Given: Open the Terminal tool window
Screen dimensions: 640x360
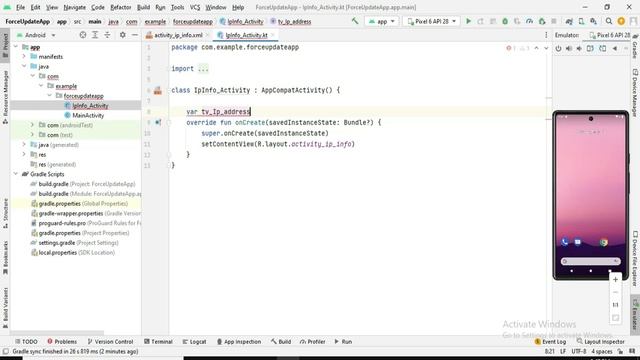Looking at the screenshot, I should (x=158, y=342).
